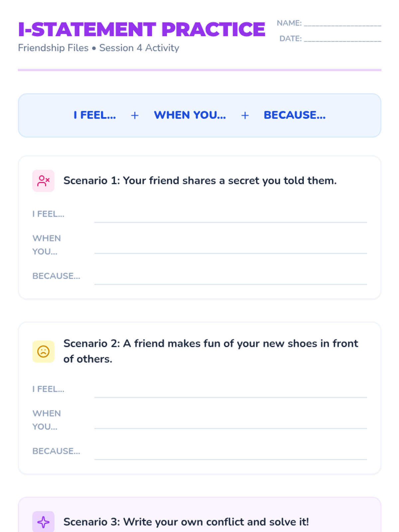The width and height of the screenshot is (399, 532).
Task: Click the Scenario 1 secret-sharing heading
Action: [200, 181]
